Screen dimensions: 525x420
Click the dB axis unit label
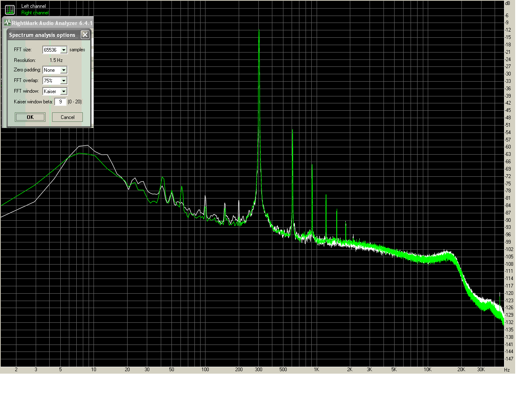tap(508, 3)
